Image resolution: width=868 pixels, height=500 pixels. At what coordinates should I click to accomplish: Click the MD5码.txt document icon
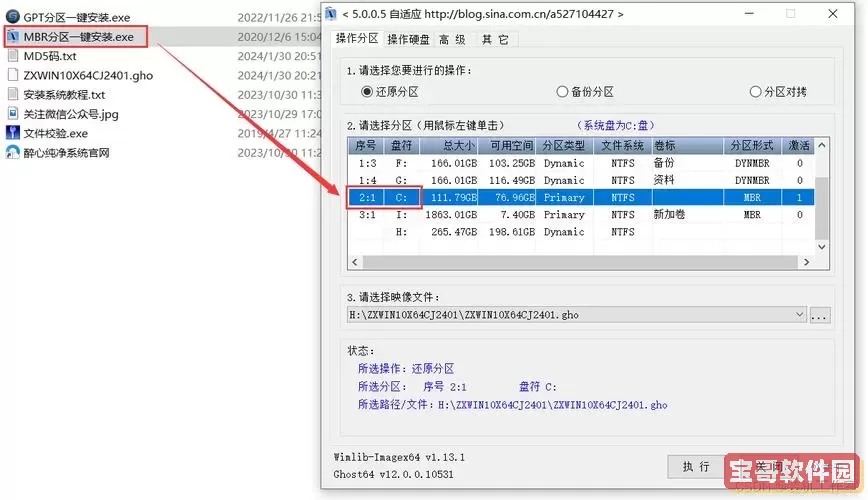13,56
